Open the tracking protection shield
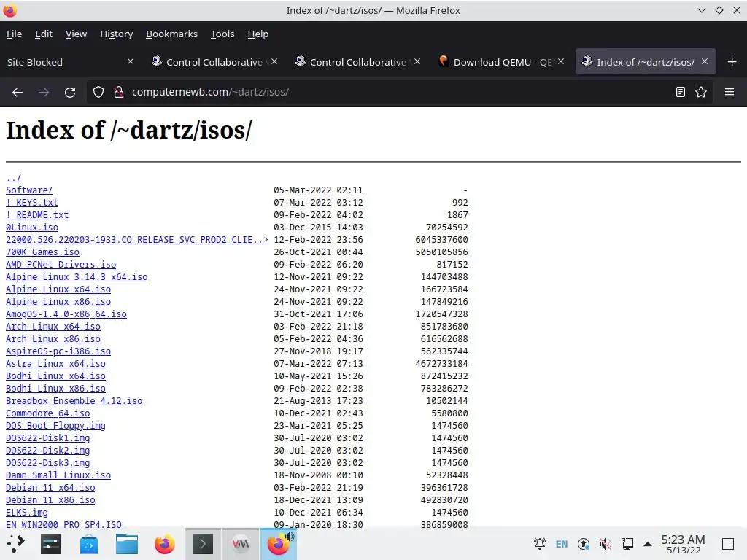747x560 pixels. [x=98, y=92]
